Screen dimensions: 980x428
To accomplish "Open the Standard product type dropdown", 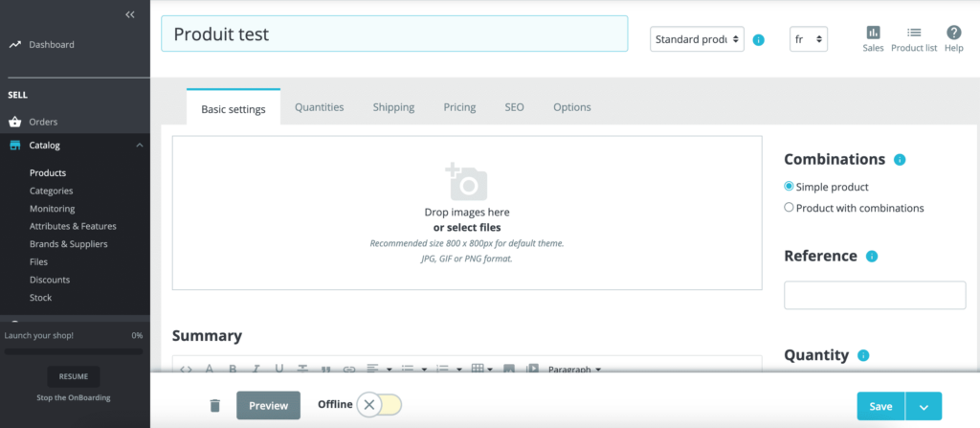I will click(697, 39).
